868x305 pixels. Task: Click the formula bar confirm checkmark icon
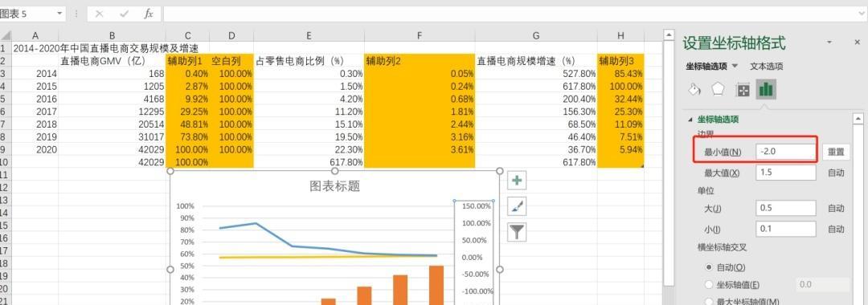click(x=124, y=14)
